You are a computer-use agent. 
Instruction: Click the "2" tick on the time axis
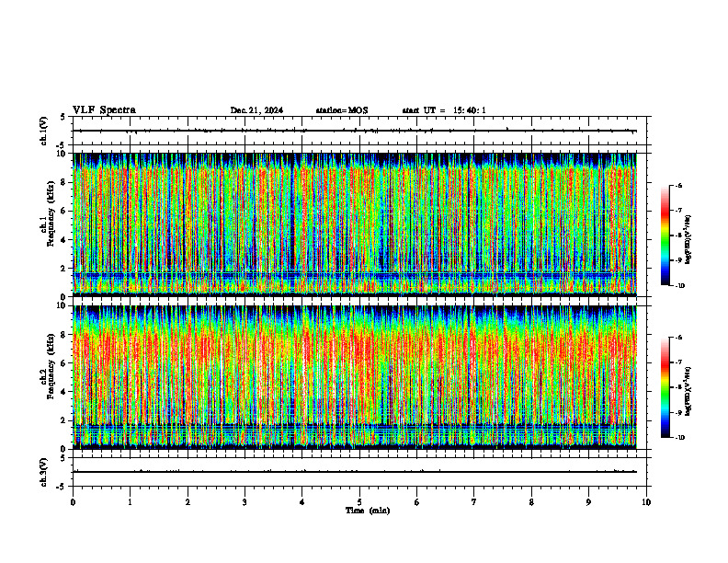click(x=188, y=502)
